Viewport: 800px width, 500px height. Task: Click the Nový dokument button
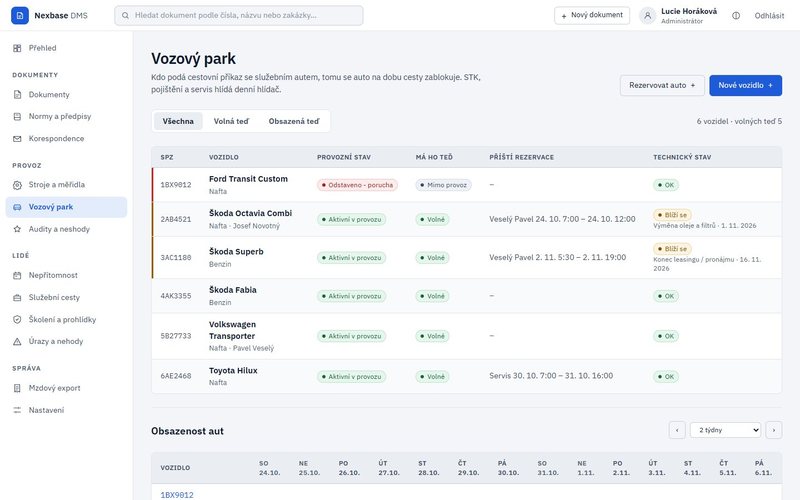592,15
